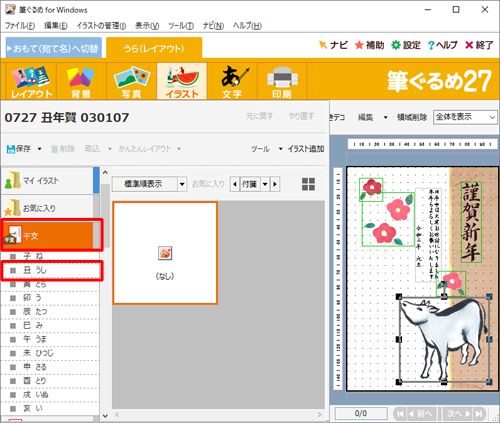The width and height of the screenshot is (500, 423).
Task: Click 次へ next page button
Action: point(458,414)
